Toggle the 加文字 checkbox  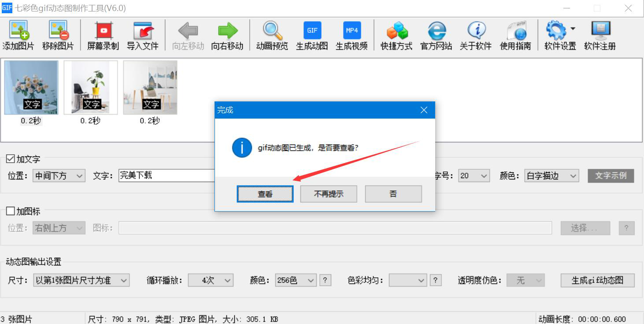pos(10,159)
